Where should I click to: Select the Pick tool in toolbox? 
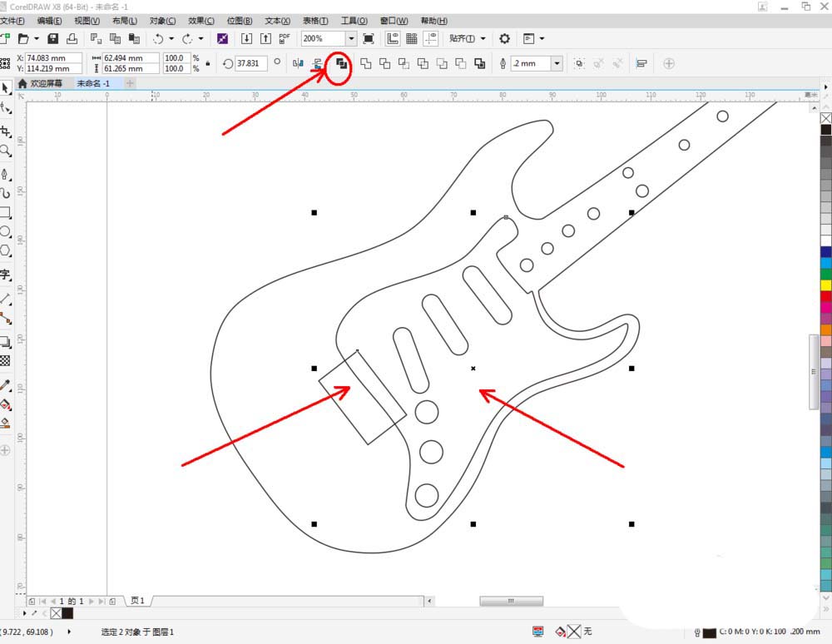click(6, 88)
